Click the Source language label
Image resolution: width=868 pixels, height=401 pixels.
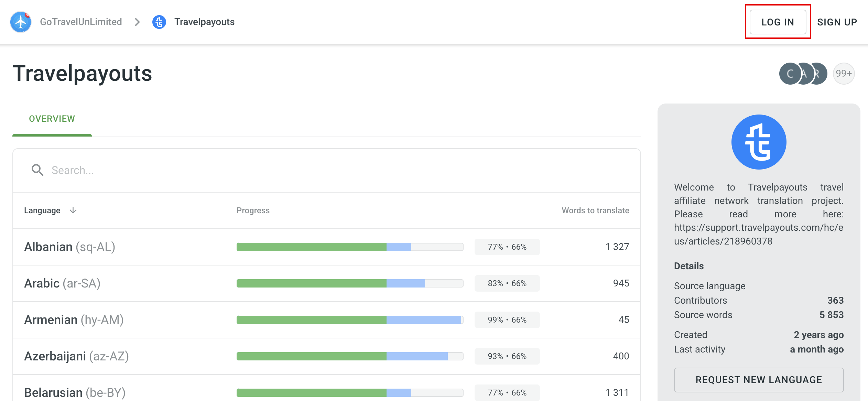(x=709, y=286)
